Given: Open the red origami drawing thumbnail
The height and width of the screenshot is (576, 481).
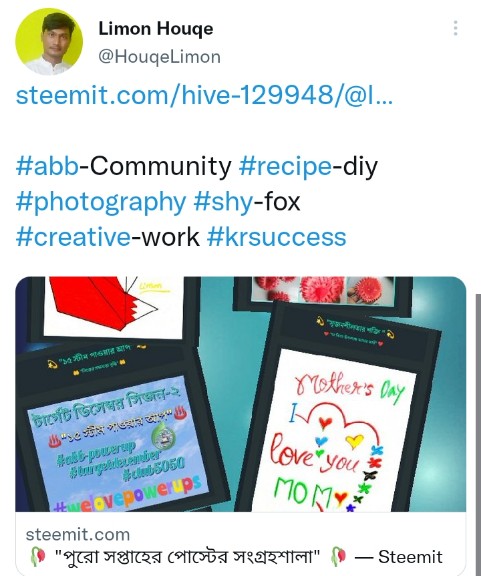Looking at the screenshot, I should click(112, 306).
